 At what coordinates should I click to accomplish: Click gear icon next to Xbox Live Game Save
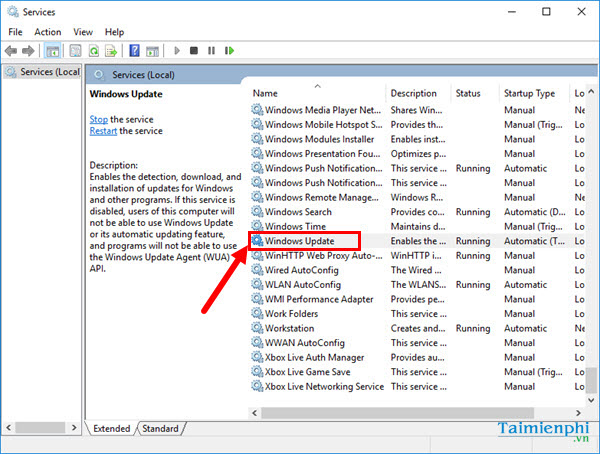point(257,372)
